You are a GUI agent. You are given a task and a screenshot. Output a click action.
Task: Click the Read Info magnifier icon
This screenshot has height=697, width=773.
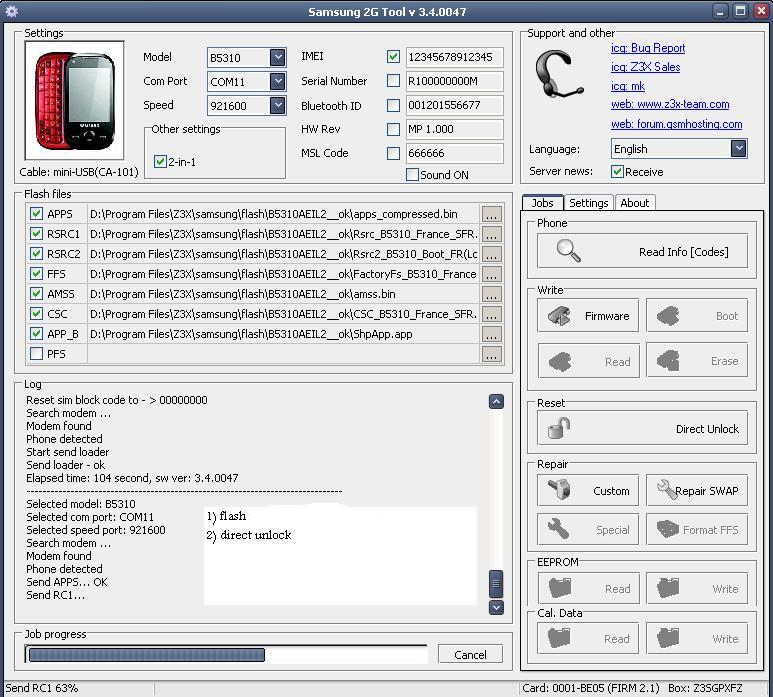tap(568, 251)
